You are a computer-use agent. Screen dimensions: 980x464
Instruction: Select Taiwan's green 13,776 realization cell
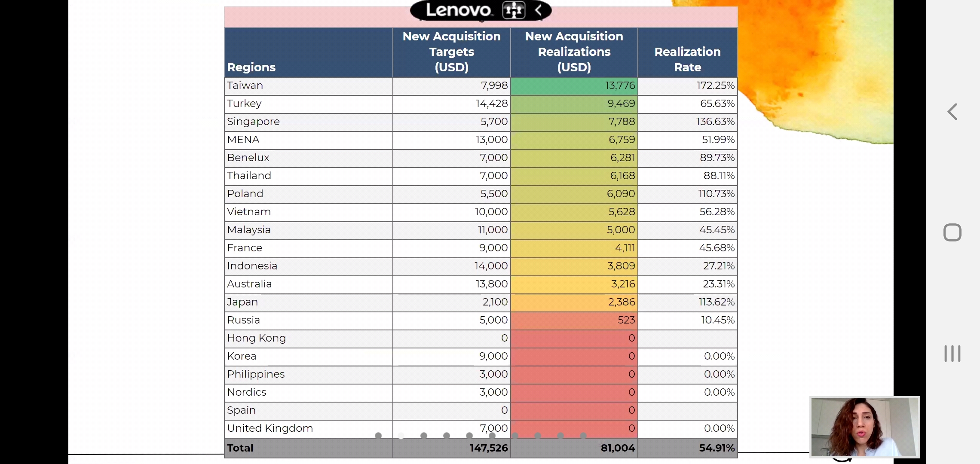pyautogui.click(x=574, y=85)
